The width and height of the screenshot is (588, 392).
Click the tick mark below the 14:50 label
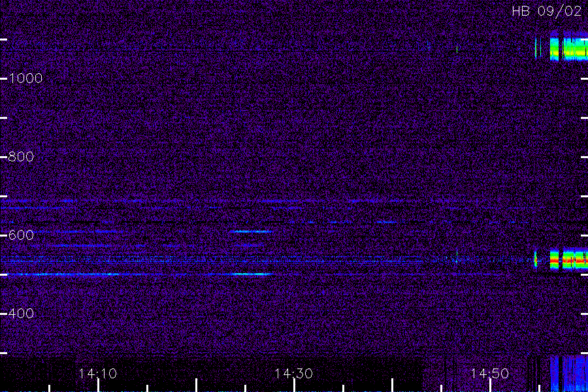tap(490, 385)
